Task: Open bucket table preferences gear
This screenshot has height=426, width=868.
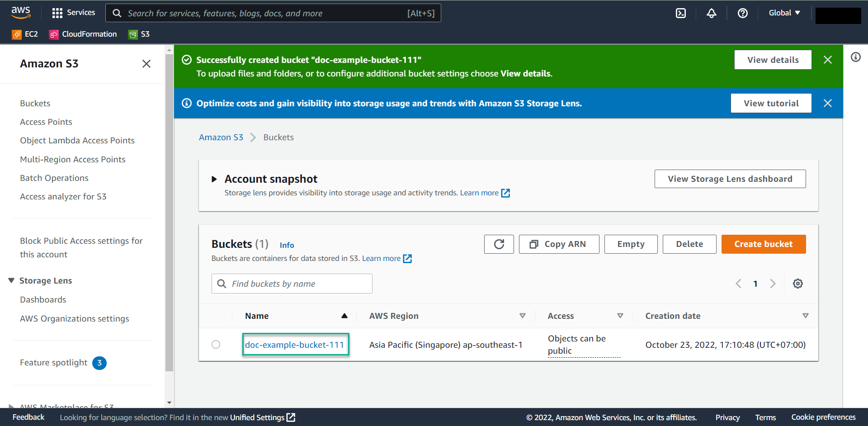Action: (797, 284)
